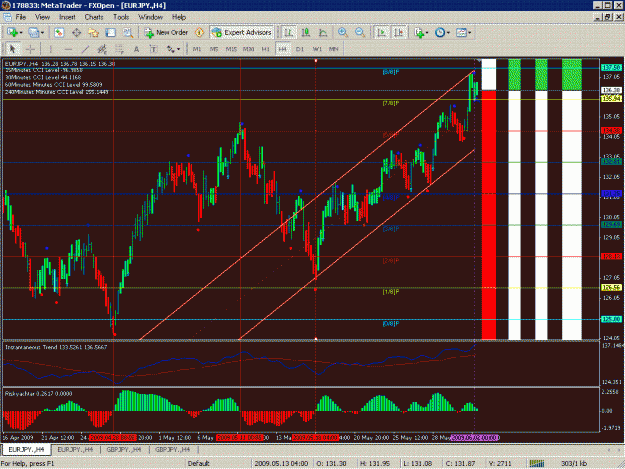Switch to the M1 timeframe
Viewport: 625px width, 469px height.
click(x=197, y=49)
